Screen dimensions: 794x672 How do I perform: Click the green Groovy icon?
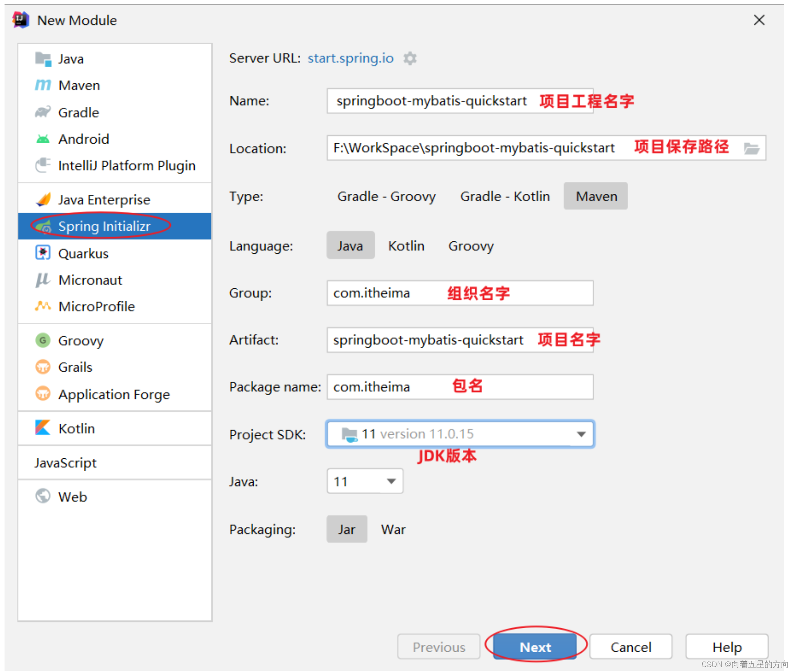[x=43, y=340]
